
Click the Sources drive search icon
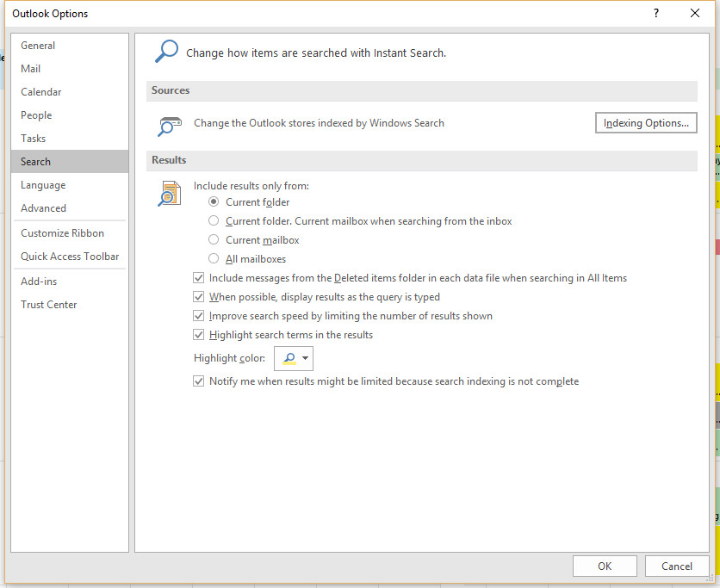pos(170,127)
